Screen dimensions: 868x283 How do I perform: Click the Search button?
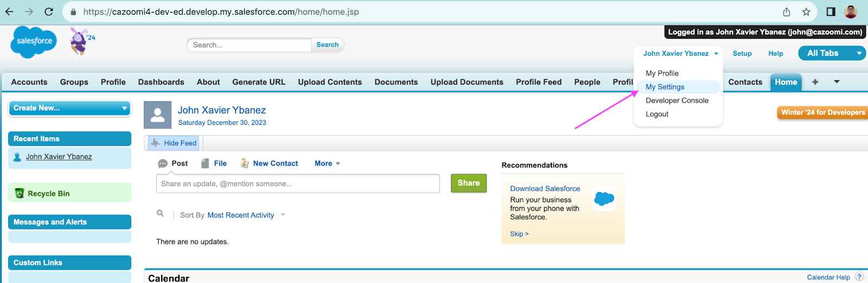[327, 45]
